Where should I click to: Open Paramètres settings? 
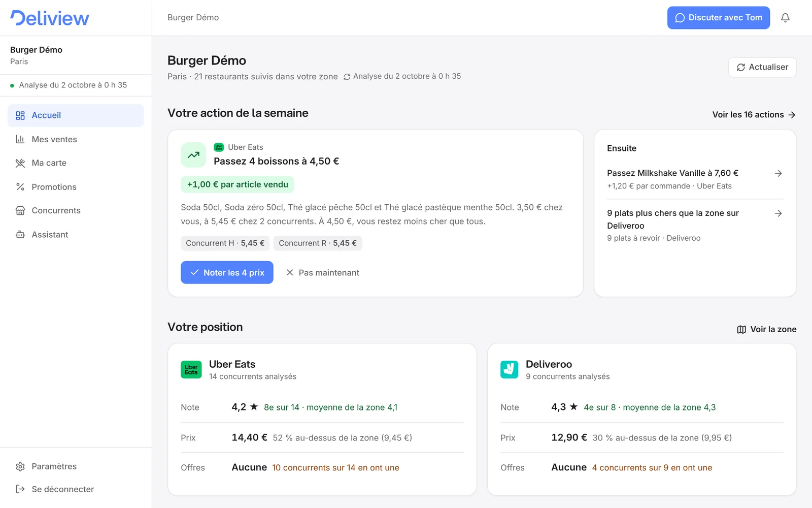coord(76,466)
